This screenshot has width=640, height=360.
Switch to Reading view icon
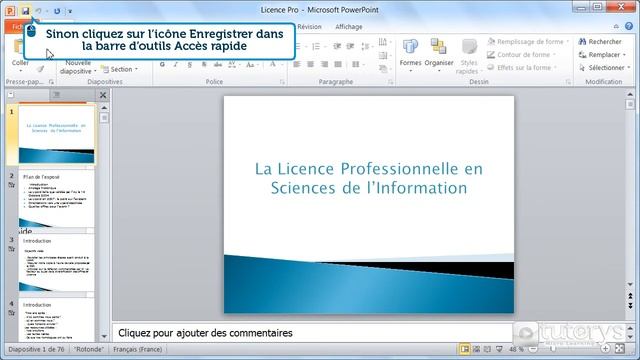point(487,349)
